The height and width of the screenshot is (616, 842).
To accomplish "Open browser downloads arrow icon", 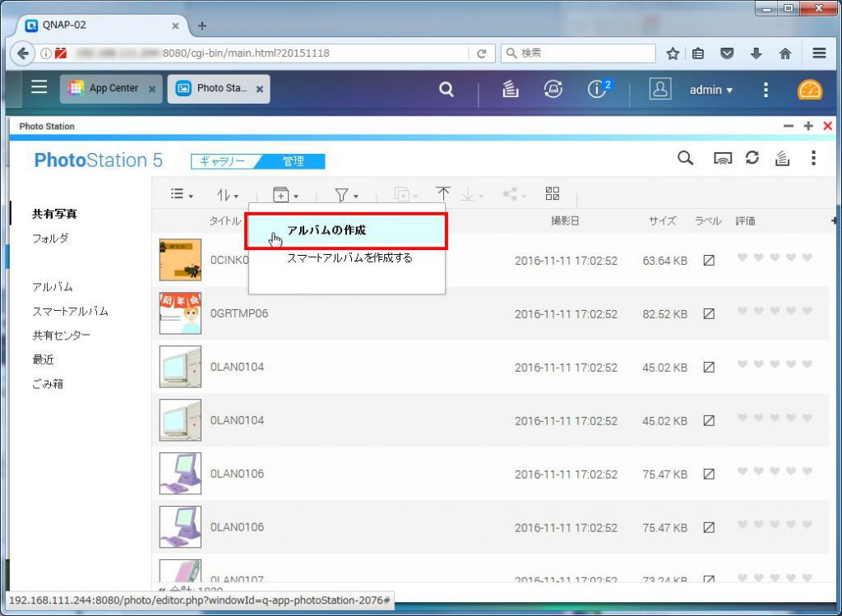I will pyautogui.click(x=756, y=53).
